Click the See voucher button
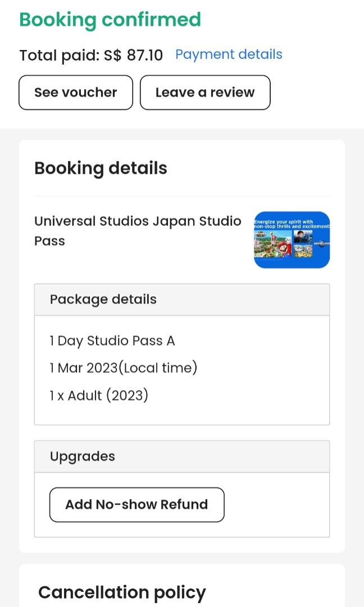 click(x=75, y=92)
